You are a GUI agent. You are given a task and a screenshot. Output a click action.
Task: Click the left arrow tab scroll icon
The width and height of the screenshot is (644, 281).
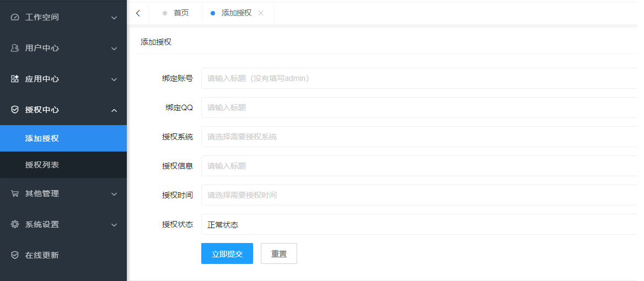[x=138, y=13]
